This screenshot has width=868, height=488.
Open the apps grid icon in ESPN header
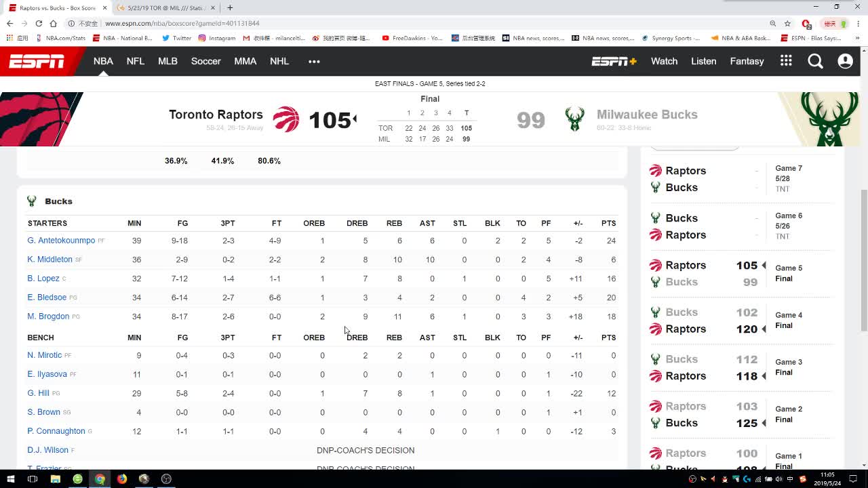786,61
